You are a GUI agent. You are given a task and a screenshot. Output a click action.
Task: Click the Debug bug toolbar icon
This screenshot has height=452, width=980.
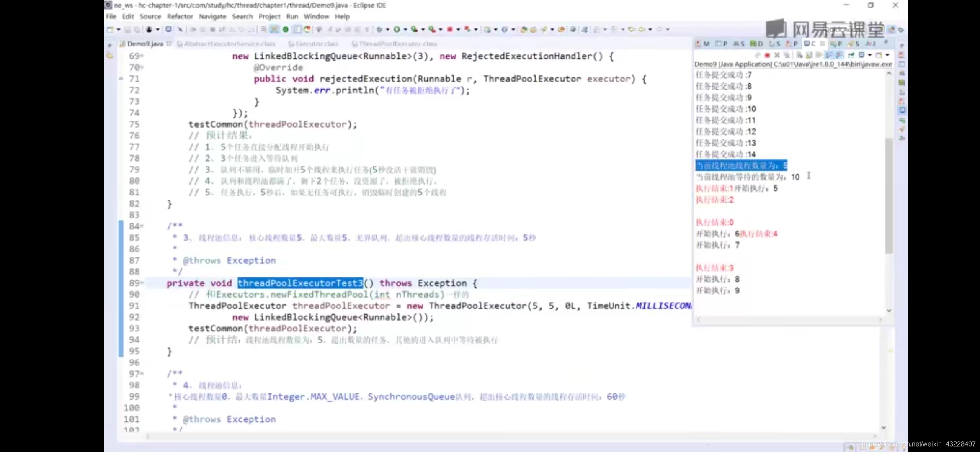point(379,29)
